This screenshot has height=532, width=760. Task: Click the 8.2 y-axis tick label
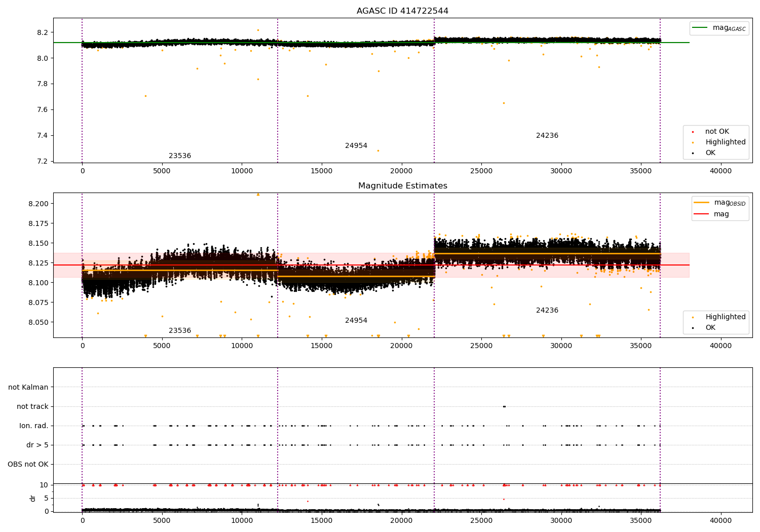[43, 33]
